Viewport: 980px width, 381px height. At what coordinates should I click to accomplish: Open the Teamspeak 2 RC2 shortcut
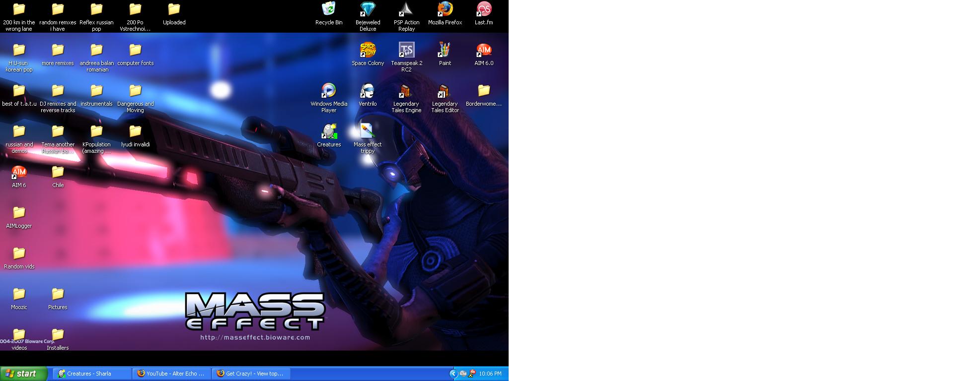[x=406, y=50]
